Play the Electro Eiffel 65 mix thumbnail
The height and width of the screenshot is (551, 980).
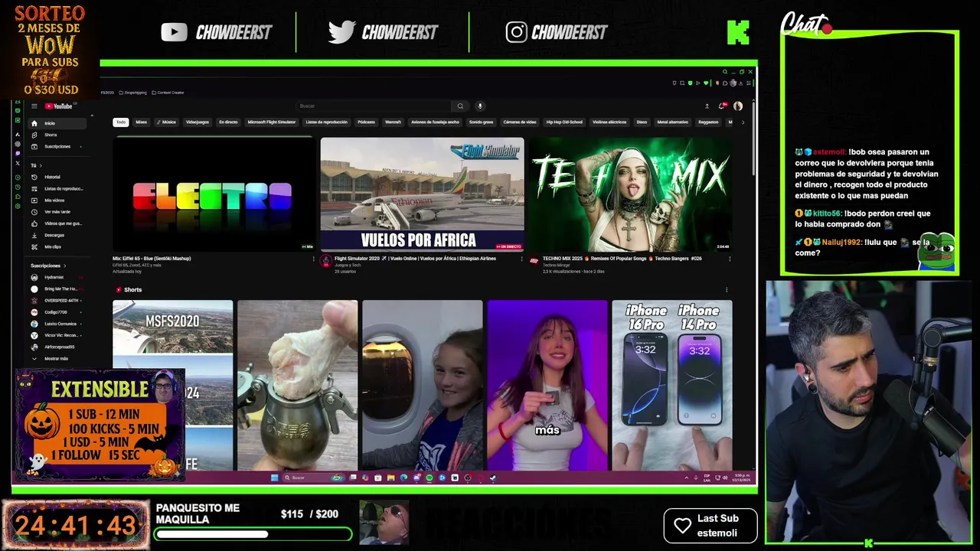[213, 194]
